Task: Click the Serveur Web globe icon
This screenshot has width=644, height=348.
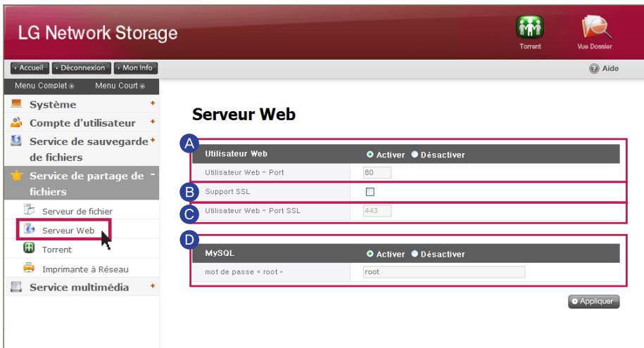Action: click(29, 229)
